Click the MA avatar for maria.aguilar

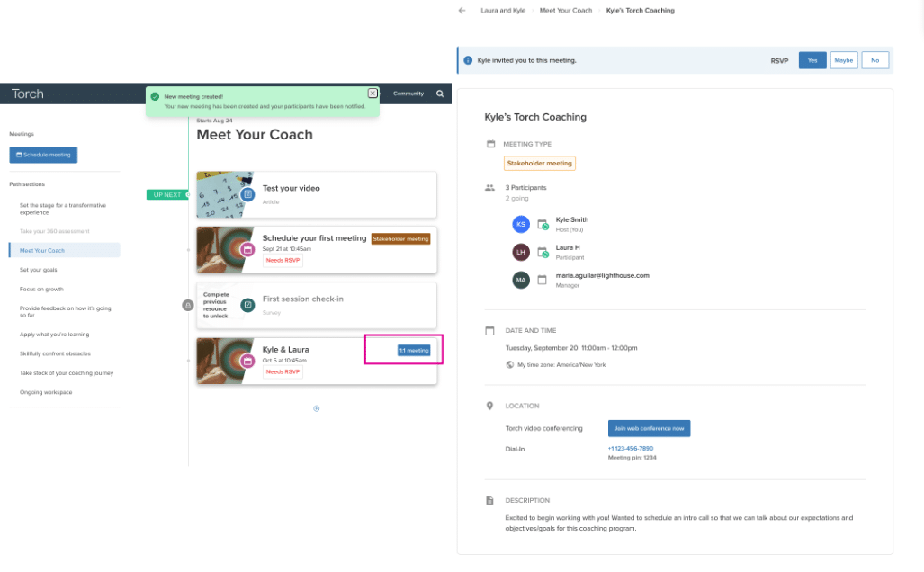tap(521, 280)
